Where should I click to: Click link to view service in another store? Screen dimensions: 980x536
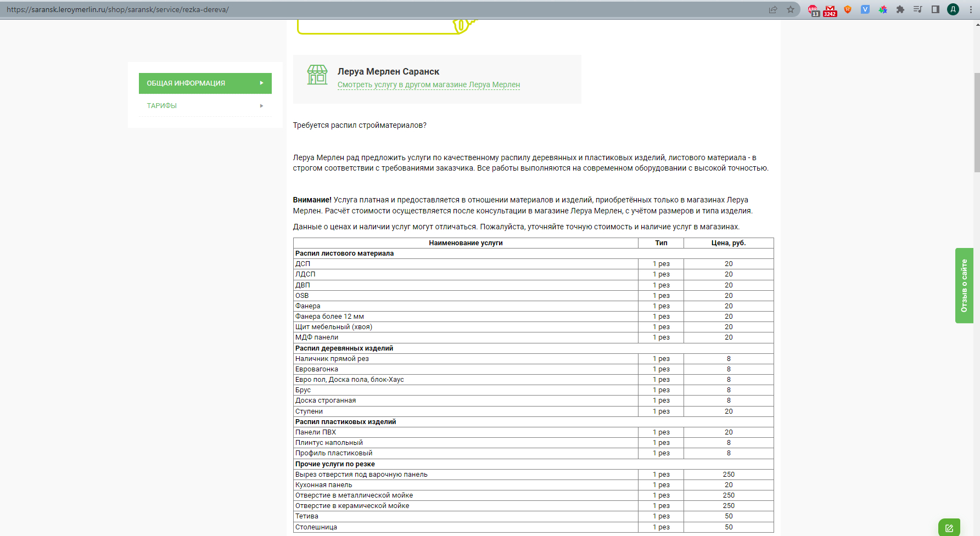[428, 85]
